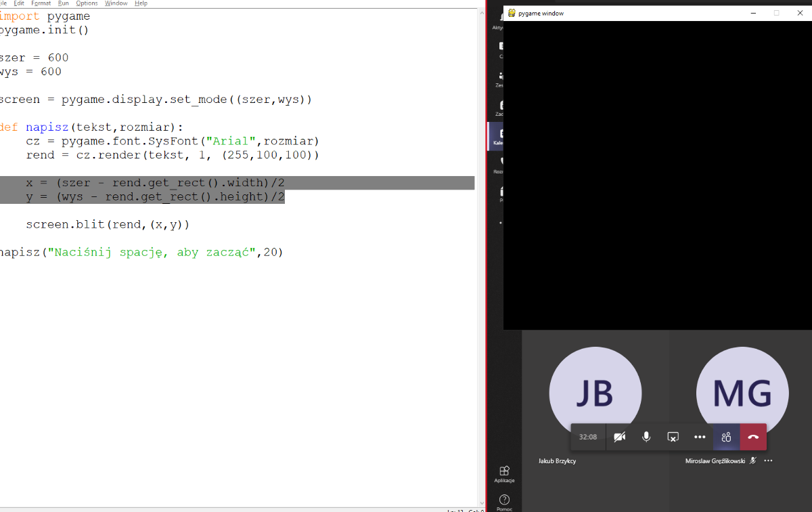The width and height of the screenshot is (812, 512).
Task: Hang up the call with red button
Action: [753, 437]
